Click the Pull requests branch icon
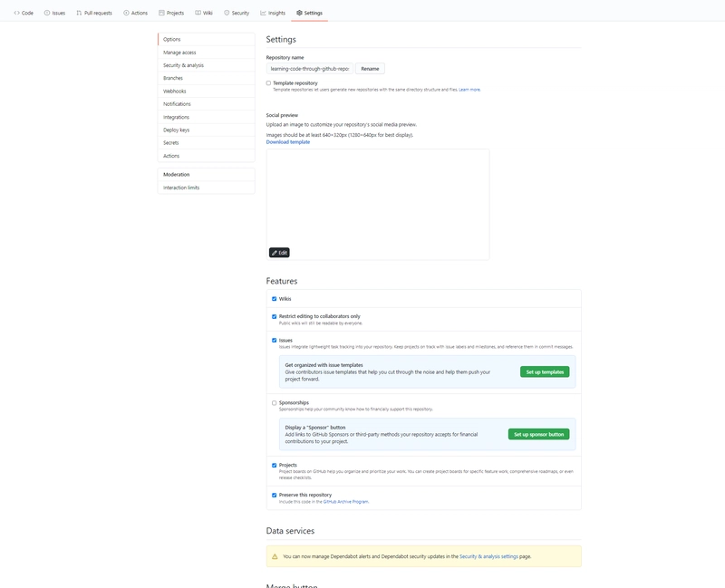The image size is (725, 588). (79, 13)
